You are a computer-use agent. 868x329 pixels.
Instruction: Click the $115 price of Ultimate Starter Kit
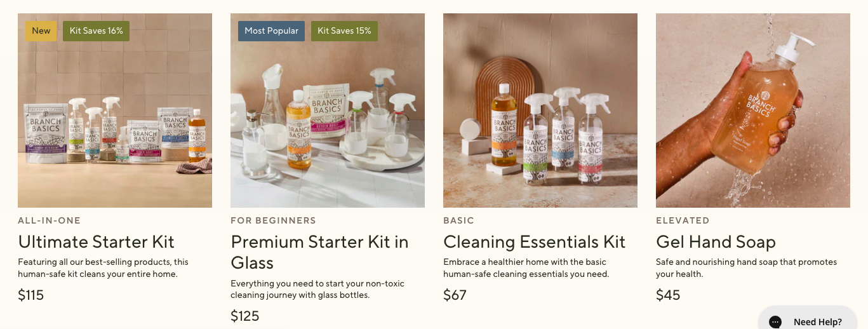(x=30, y=295)
